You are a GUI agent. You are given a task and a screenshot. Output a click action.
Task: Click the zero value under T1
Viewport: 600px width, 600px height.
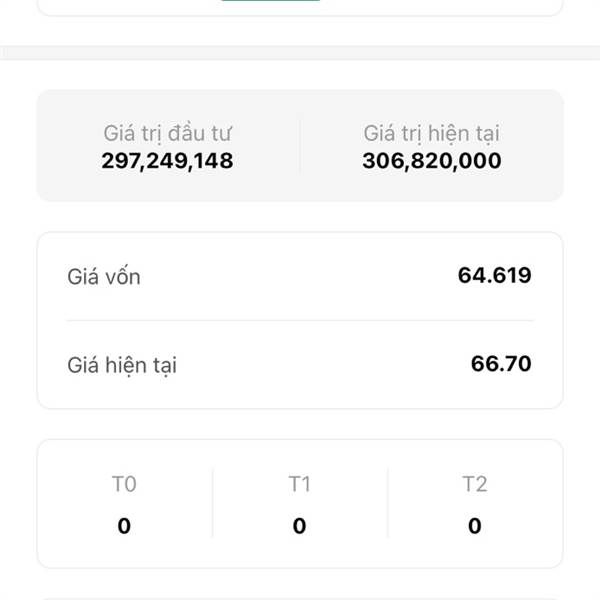click(299, 526)
